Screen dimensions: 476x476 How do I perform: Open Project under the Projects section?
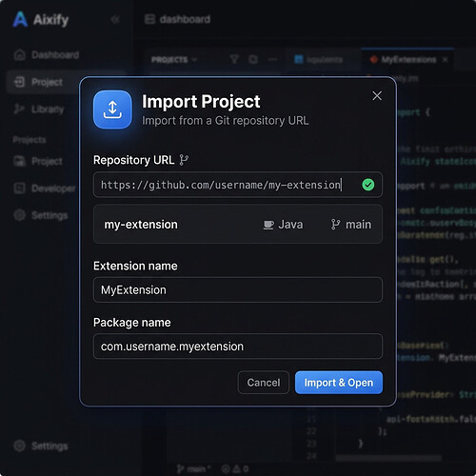click(38, 161)
